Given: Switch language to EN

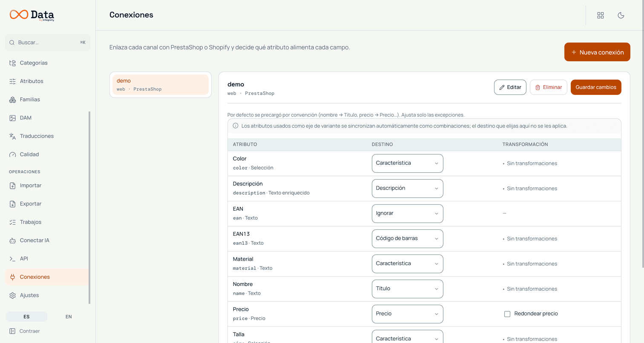Looking at the screenshot, I should (69, 317).
